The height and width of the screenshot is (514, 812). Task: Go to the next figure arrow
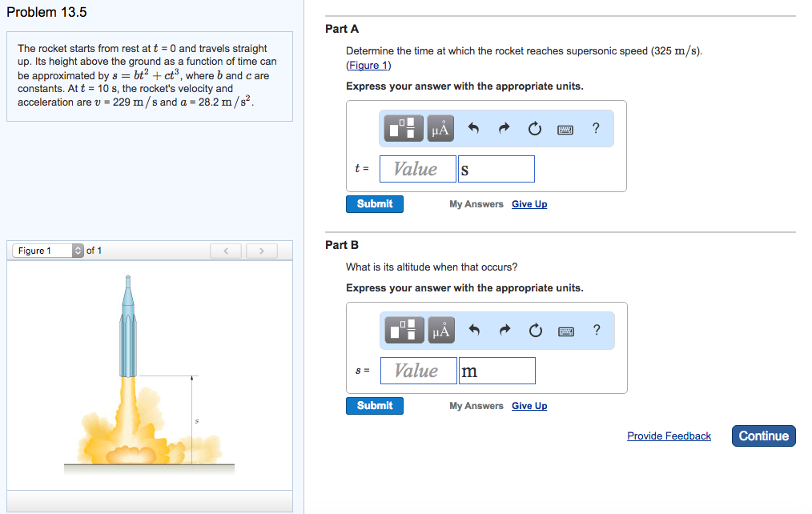[x=261, y=251]
